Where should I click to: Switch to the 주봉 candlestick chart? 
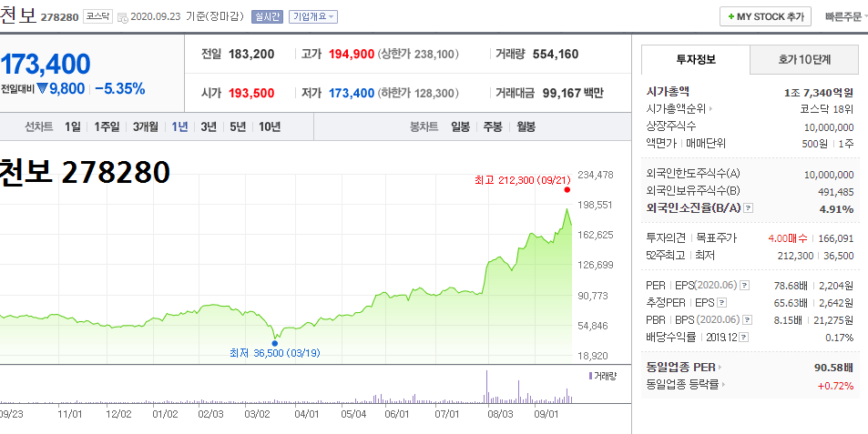coord(493,126)
